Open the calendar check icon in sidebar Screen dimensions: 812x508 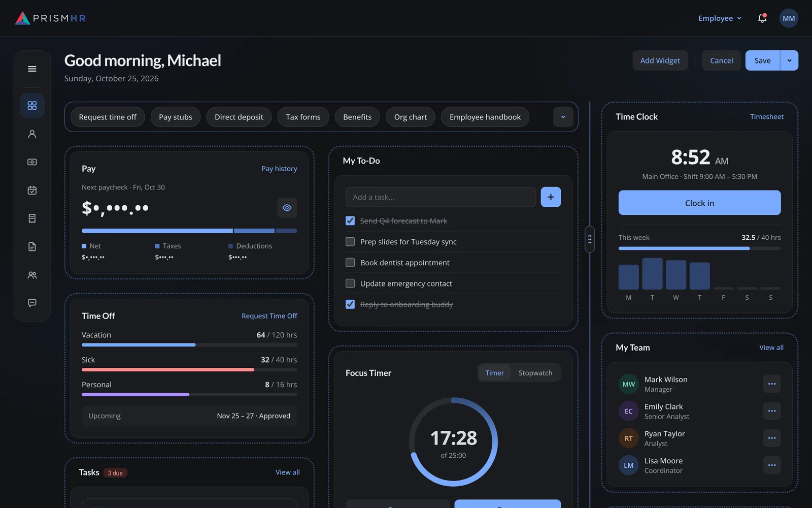click(x=32, y=190)
